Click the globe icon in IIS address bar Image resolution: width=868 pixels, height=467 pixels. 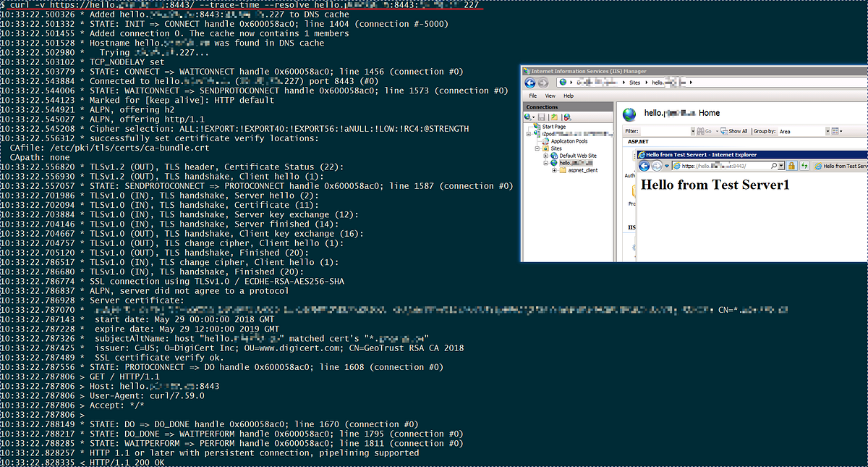coord(563,82)
